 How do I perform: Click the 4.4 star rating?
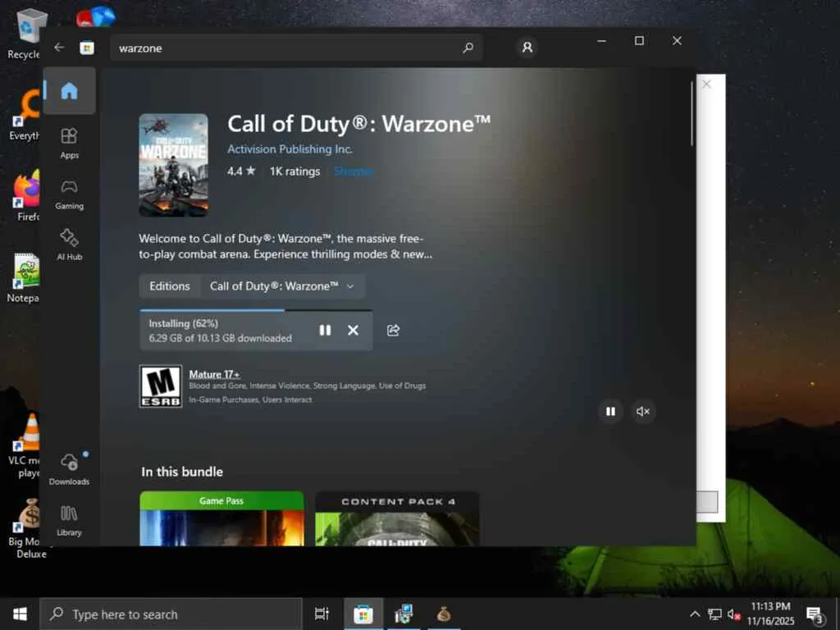241,171
